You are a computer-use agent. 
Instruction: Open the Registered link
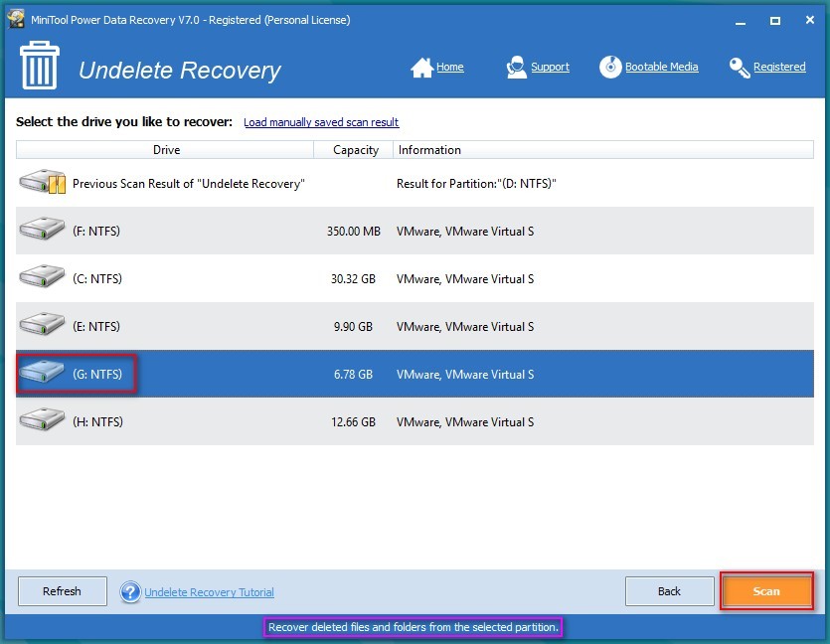779,68
